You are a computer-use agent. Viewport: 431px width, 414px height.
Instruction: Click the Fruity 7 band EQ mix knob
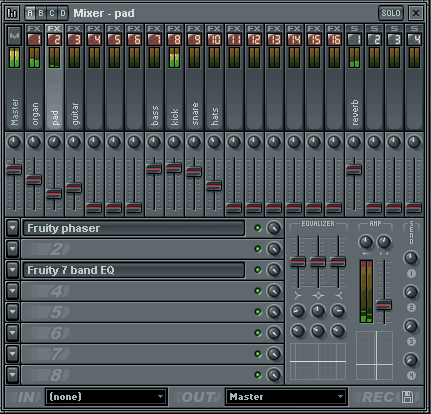tap(274, 270)
